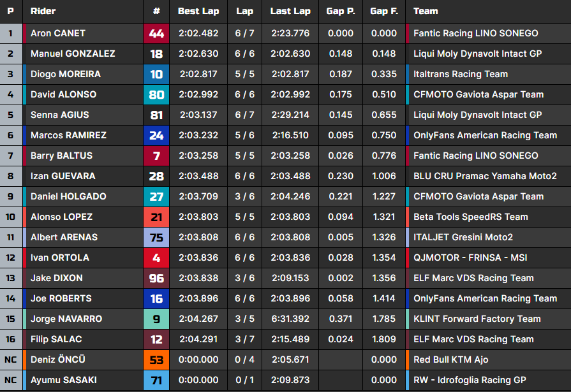Click the Last Lap column header
Image resolution: width=571 pixels, height=392 pixels.
[290, 11]
